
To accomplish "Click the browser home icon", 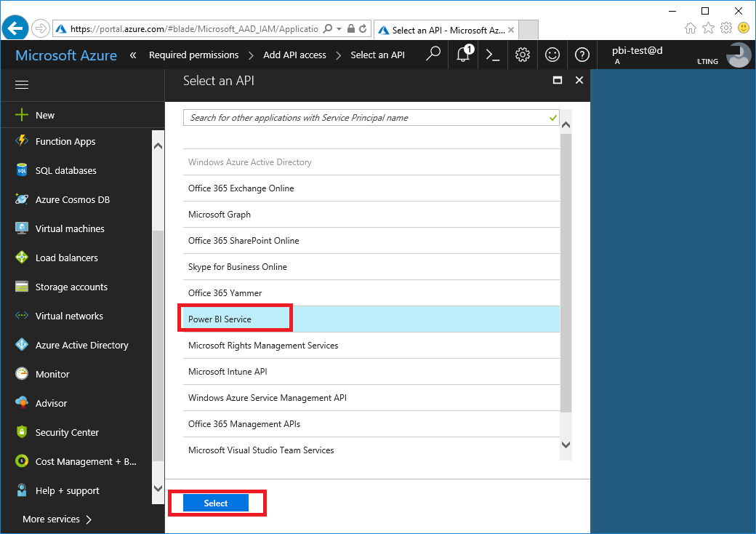I will 691,28.
